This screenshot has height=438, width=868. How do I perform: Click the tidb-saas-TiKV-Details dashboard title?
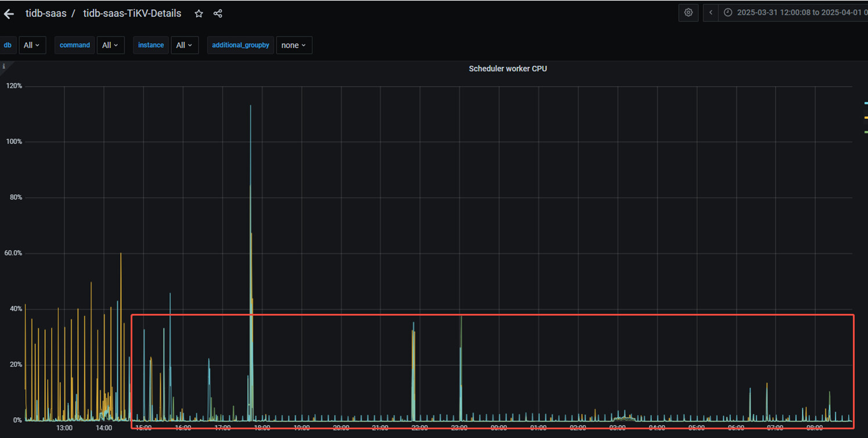132,13
